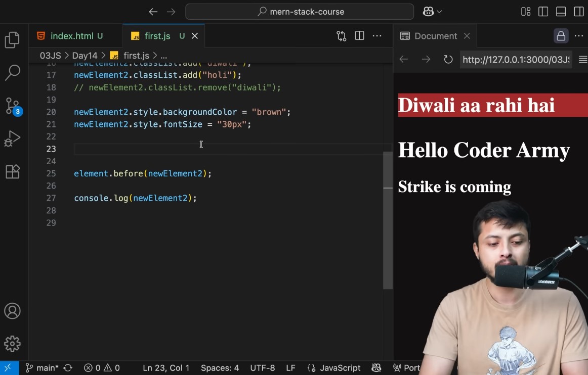Click the editor vertical scrollbar
This screenshot has height=375, width=588.
coord(388,220)
